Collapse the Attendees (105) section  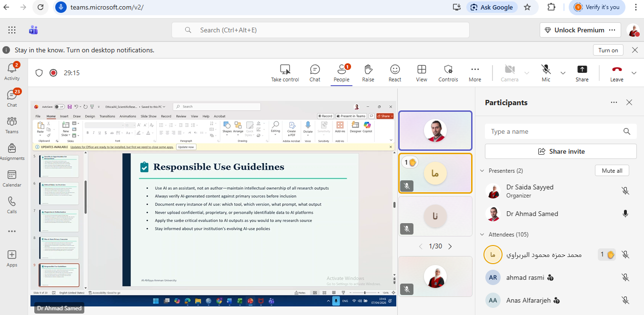pyautogui.click(x=482, y=235)
